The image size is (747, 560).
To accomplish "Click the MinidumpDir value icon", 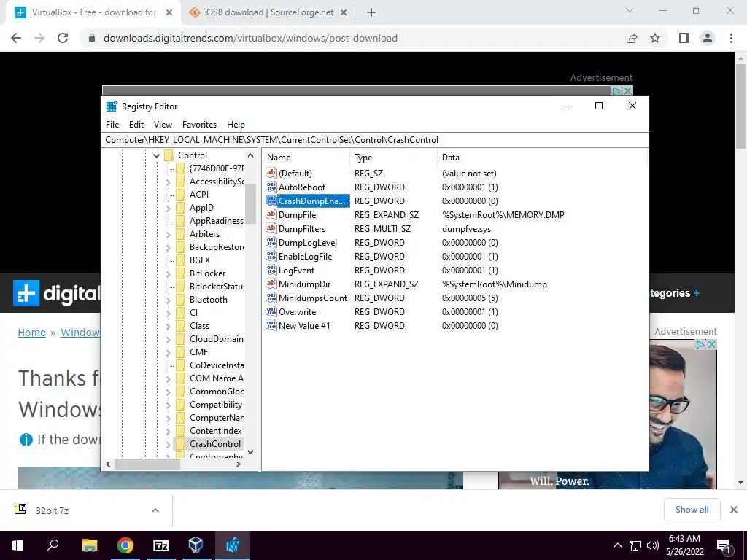I will pyautogui.click(x=271, y=284).
